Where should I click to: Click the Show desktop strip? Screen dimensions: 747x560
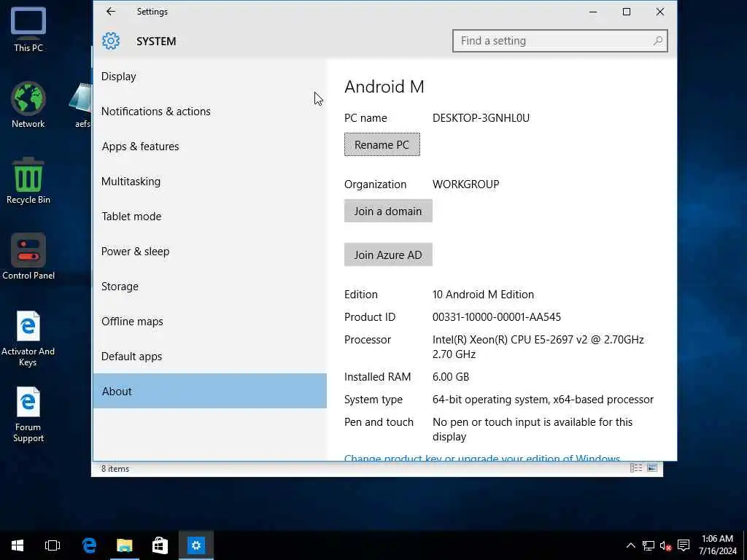click(x=745, y=545)
